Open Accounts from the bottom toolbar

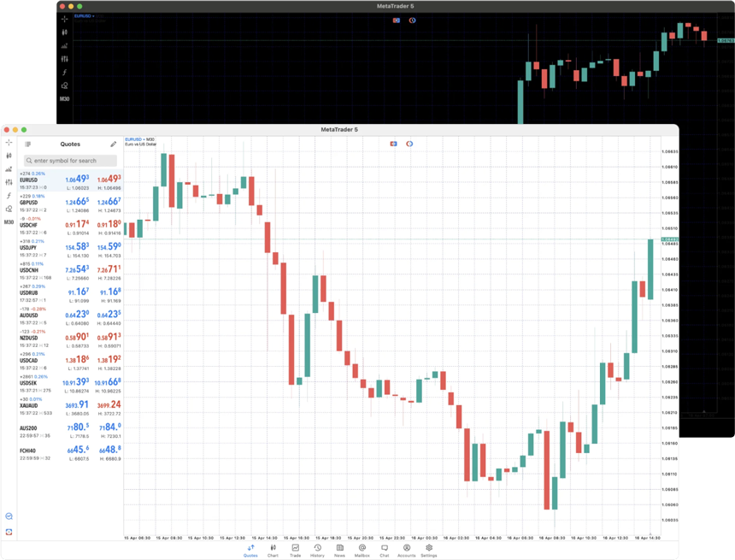click(406, 549)
